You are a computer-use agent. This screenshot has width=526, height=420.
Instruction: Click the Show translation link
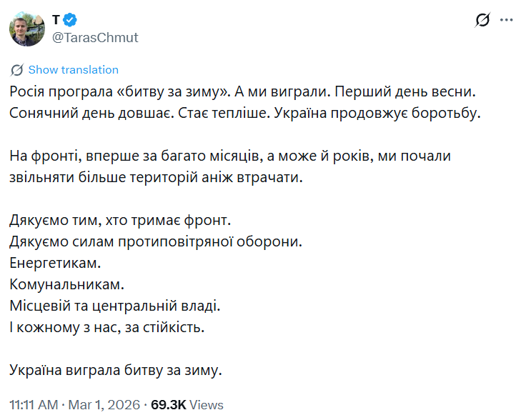[x=73, y=70]
